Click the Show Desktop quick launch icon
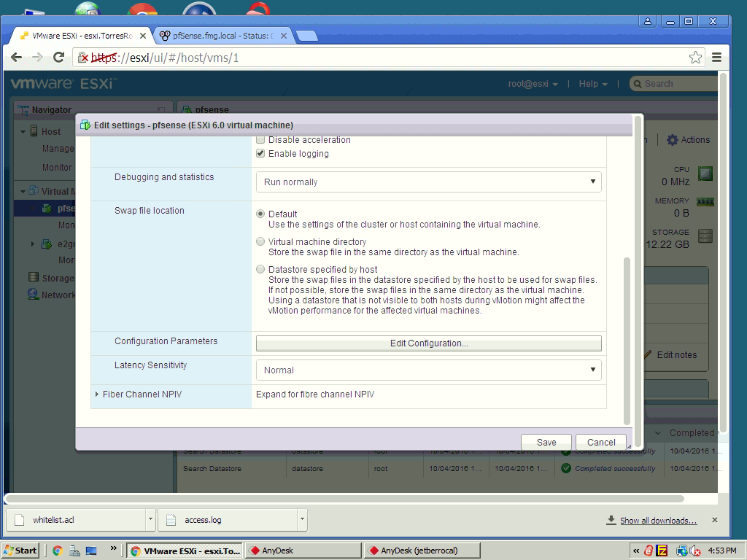This screenshot has height=560, width=747. (x=91, y=551)
